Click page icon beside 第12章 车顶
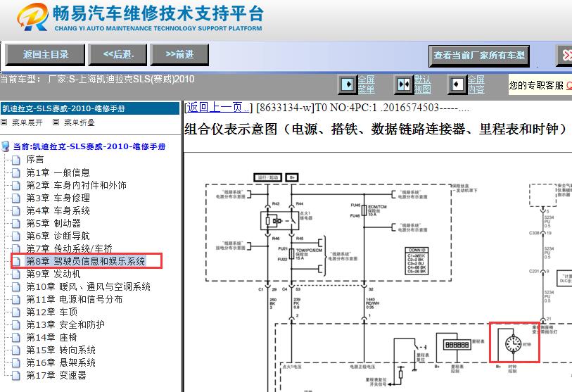 click(16, 312)
